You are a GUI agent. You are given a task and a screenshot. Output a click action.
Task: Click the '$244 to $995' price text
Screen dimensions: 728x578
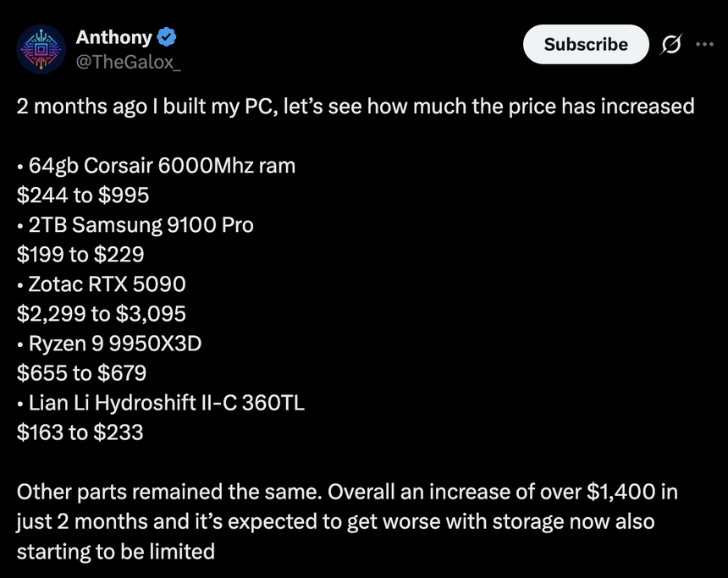click(83, 195)
